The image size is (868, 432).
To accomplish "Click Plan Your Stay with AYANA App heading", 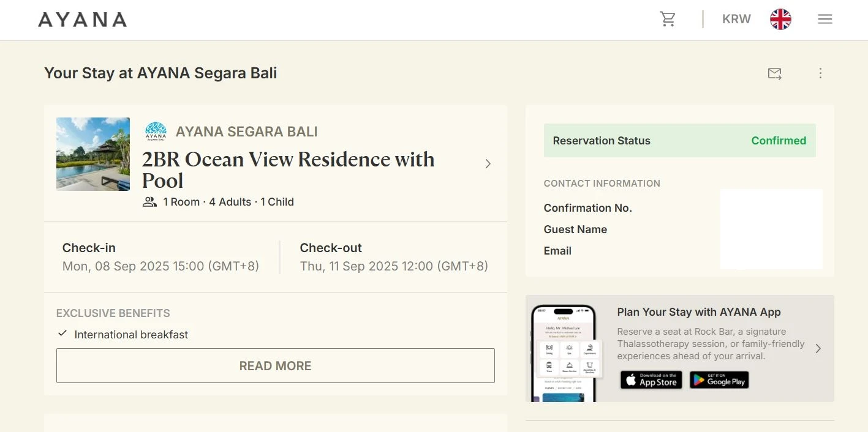I will point(699,312).
